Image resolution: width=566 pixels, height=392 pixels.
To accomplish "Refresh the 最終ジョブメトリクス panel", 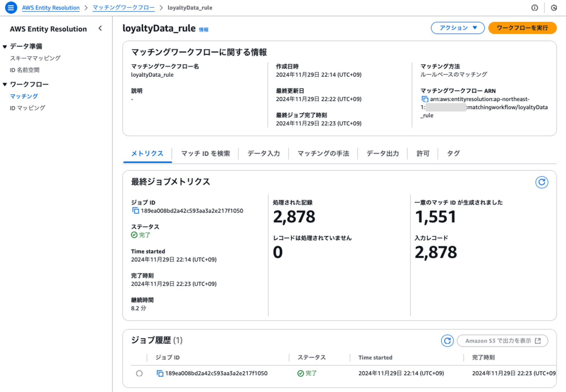I will [x=542, y=182].
